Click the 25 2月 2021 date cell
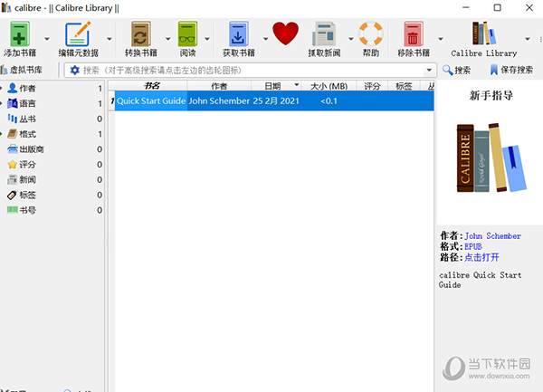The image size is (543, 392). pyautogui.click(x=276, y=100)
